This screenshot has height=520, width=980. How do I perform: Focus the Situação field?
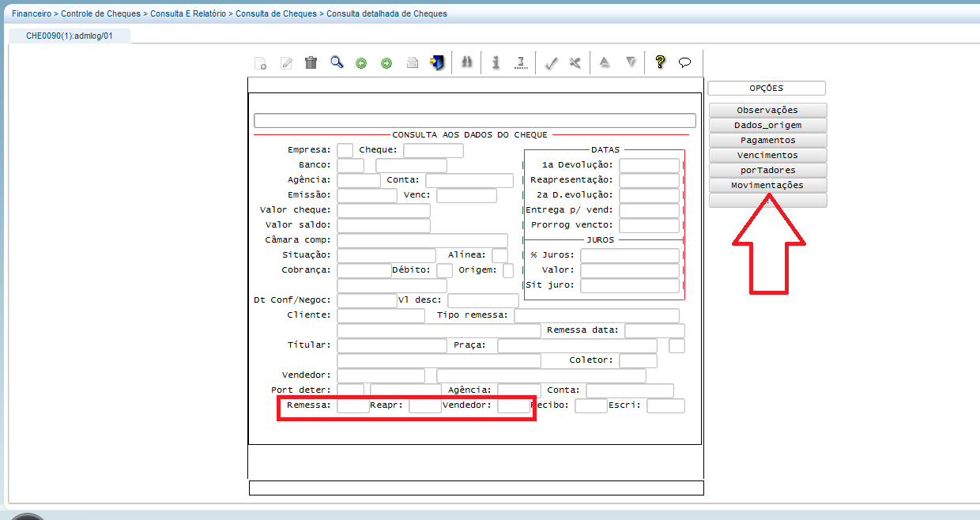click(386, 255)
